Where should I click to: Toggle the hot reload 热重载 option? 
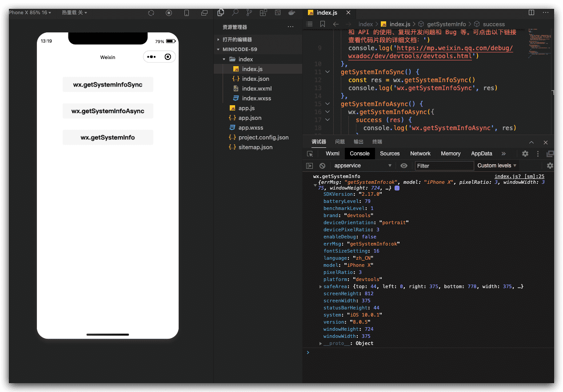coord(74,13)
